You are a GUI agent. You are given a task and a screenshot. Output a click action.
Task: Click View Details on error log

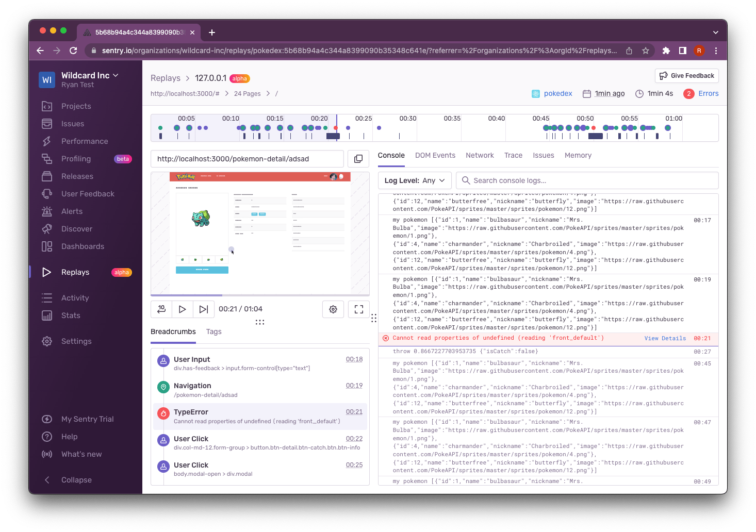(665, 338)
